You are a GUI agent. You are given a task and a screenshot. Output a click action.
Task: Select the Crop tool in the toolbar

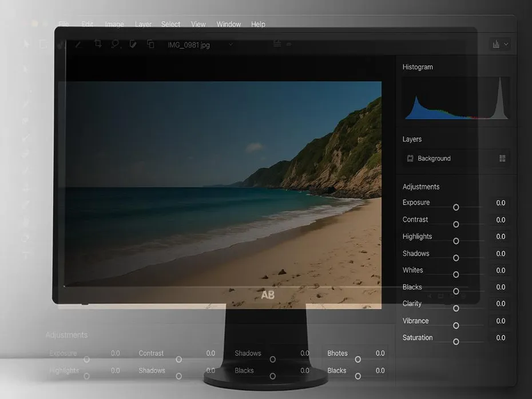[x=98, y=44]
